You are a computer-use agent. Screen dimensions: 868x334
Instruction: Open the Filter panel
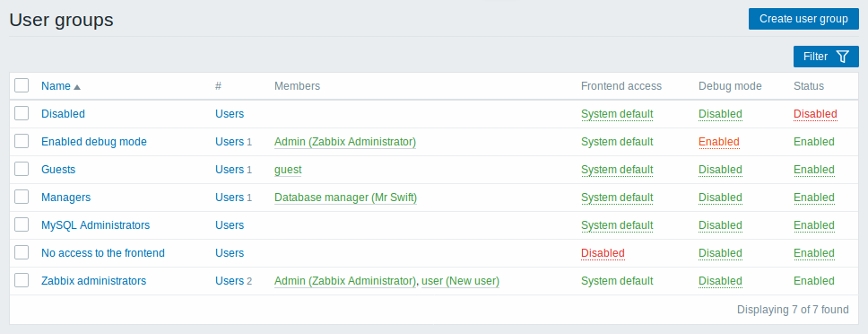pos(826,57)
